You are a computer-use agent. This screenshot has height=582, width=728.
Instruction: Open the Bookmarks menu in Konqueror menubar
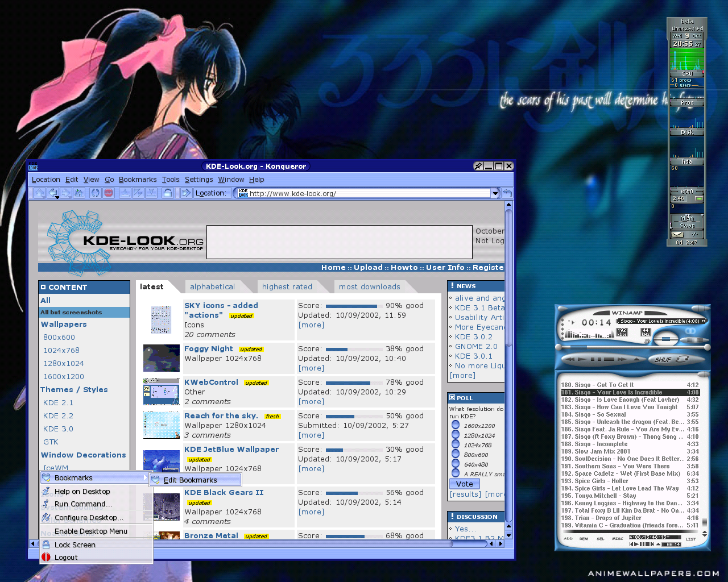click(138, 180)
